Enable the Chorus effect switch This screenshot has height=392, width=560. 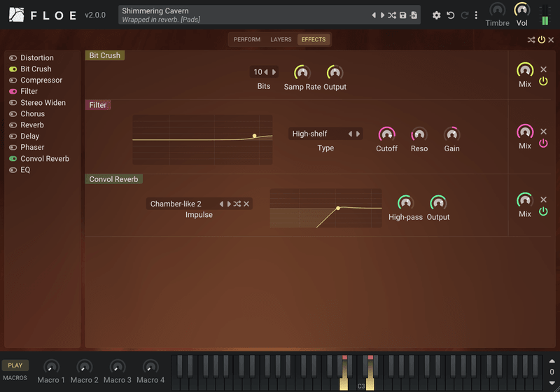(13, 114)
